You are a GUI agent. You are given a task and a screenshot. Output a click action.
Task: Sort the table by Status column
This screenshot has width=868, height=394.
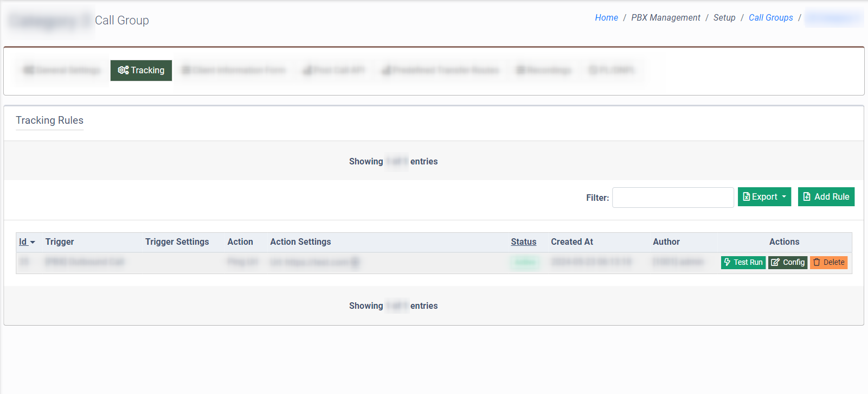click(x=523, y=242)
